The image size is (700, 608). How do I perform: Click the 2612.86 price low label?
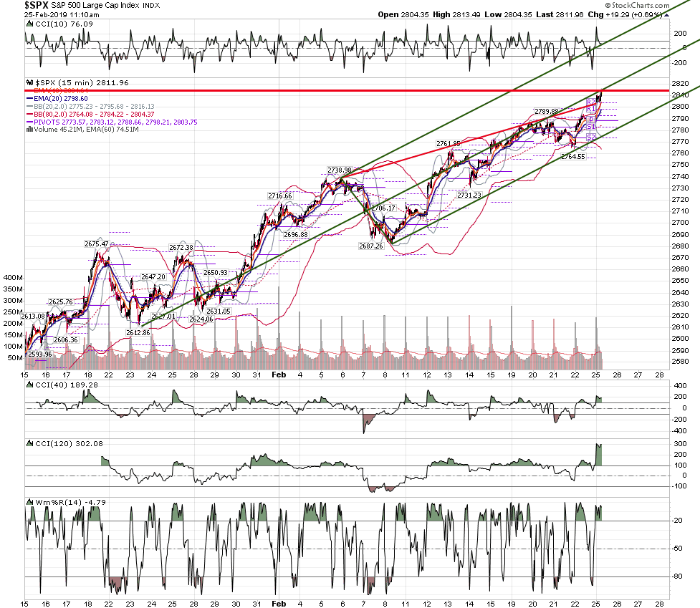[x=138, y=333]
